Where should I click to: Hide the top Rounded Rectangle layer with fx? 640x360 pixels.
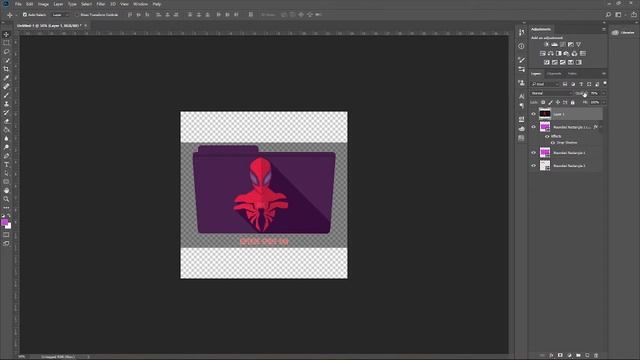tap(533, 127)
